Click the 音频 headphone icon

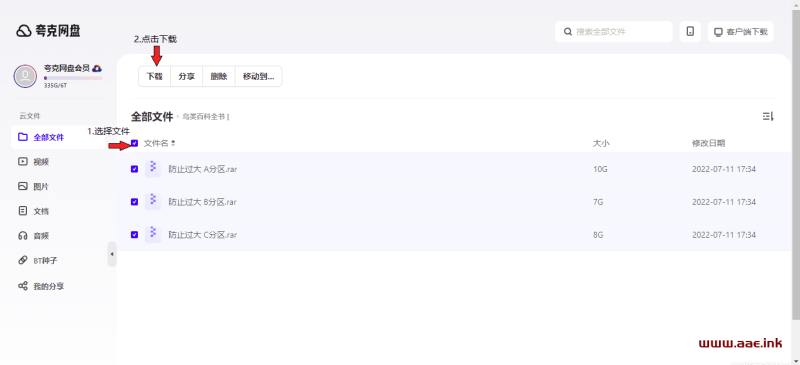(22, 236)
